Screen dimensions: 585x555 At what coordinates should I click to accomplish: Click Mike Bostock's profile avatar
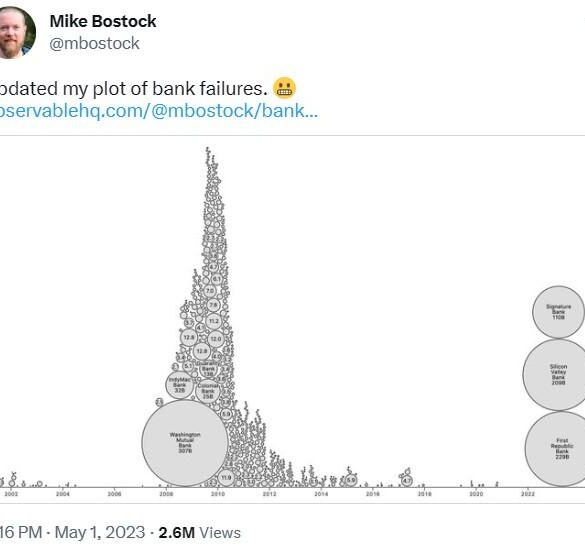point(15,33)
